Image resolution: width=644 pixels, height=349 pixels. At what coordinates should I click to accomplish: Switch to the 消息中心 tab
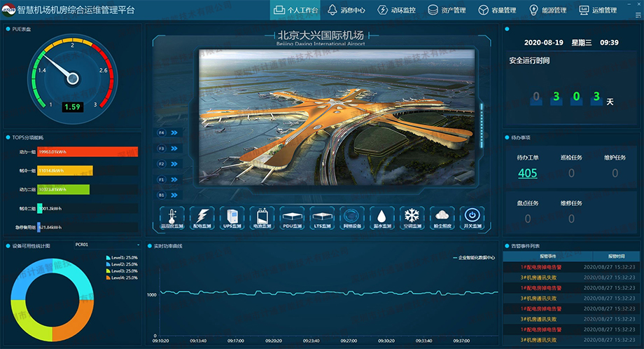pyautogui.click(x=350, y=11)
